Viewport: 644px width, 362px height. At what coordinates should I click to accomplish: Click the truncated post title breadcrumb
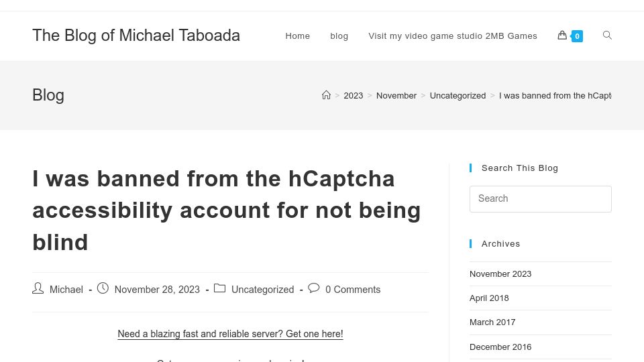click(x=555, y=96)
